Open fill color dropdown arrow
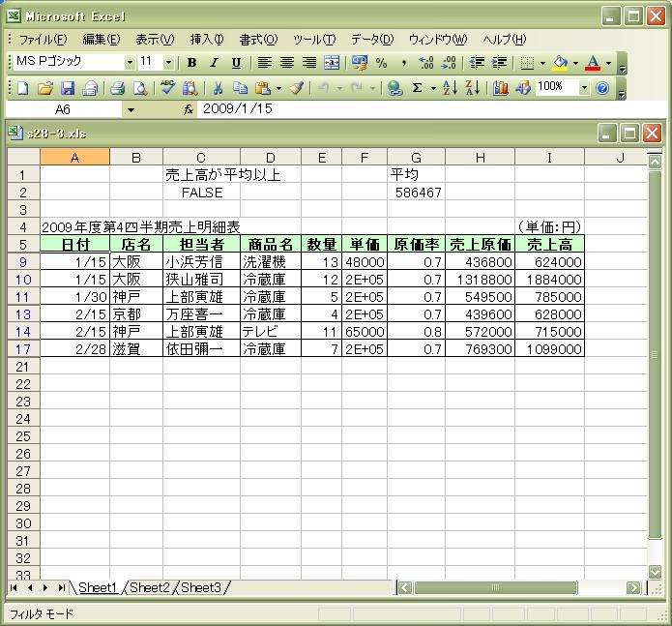This screenshot has height=626, width=672. (x=575, y=63)
